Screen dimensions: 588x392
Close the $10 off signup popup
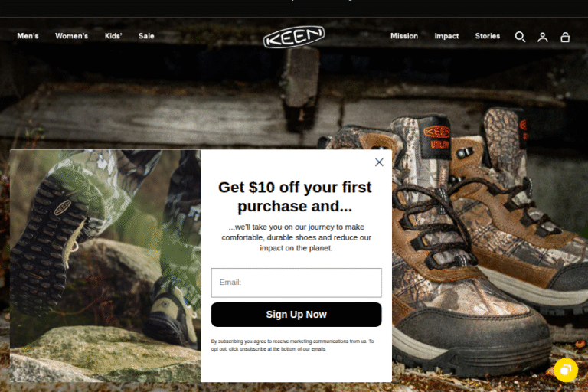[x=379, y=162]
